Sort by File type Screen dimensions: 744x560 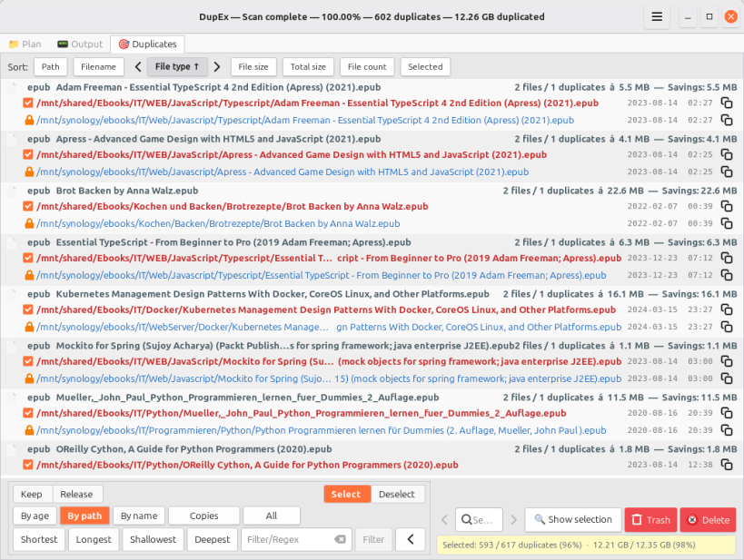(177, 67)
